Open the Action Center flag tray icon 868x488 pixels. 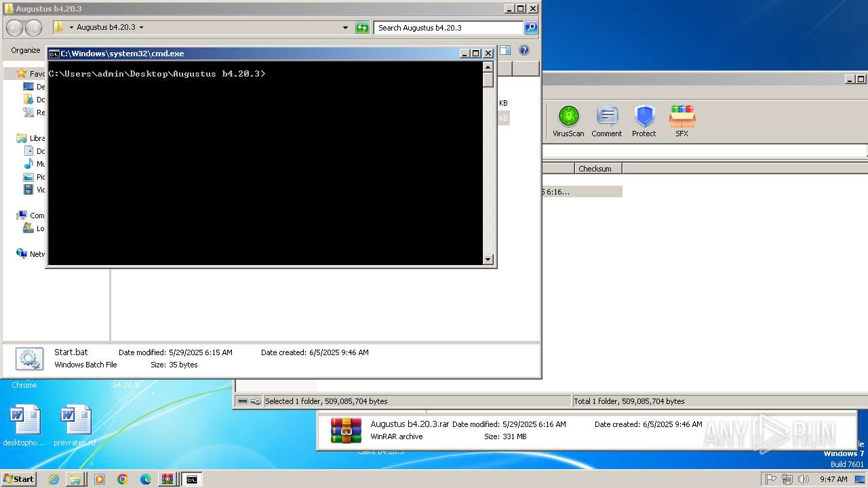pyautogui.click(x=771, y=479)
